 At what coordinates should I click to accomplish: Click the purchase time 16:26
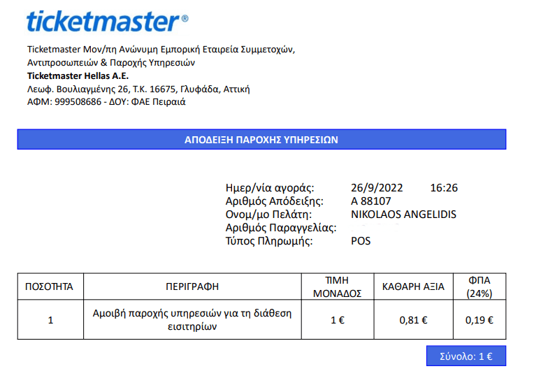click(x=444, y=187)
